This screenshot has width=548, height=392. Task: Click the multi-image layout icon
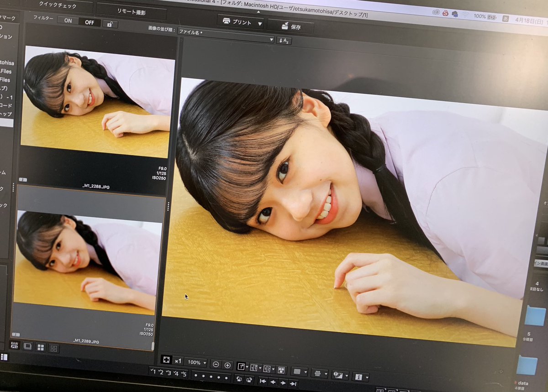(x=282, y=370)
